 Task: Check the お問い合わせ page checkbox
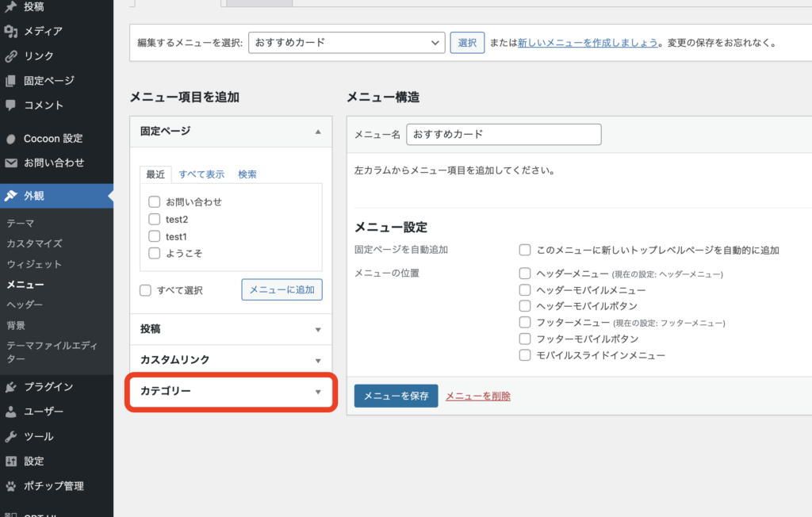[x=155, y=201]
